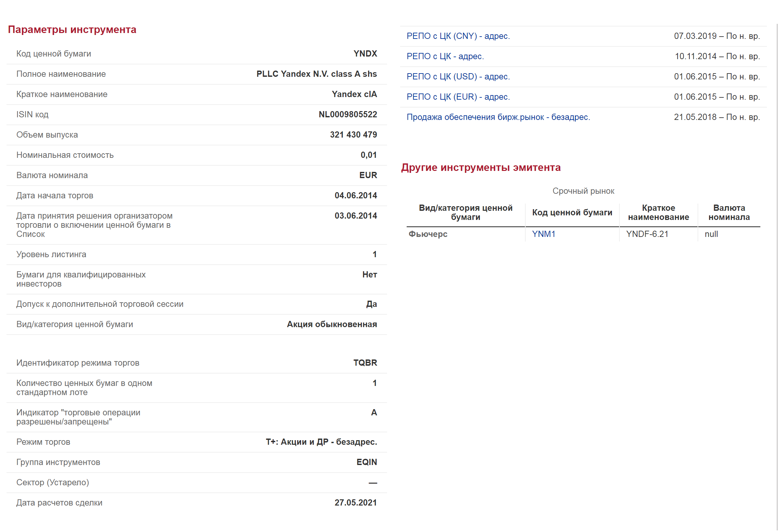Click the Индикатор торговые операции label
Image resolution: width=778 pixels, height=532 pixels.
[78, 417]
